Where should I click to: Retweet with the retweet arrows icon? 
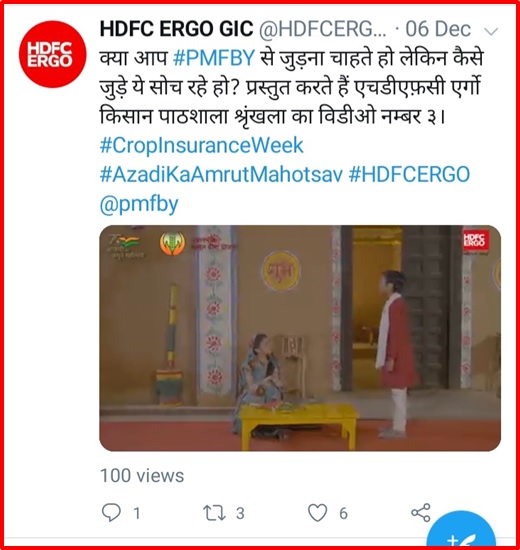pos(214,513)
